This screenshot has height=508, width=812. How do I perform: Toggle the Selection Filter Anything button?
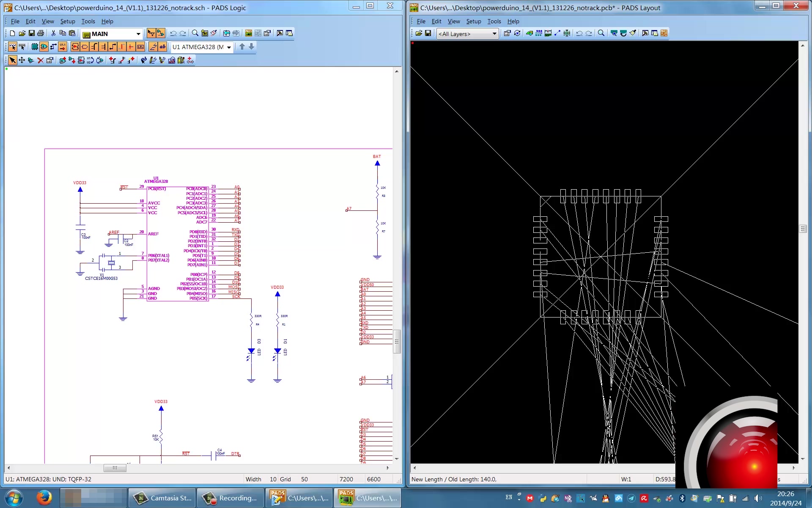(x=13, y=47)
